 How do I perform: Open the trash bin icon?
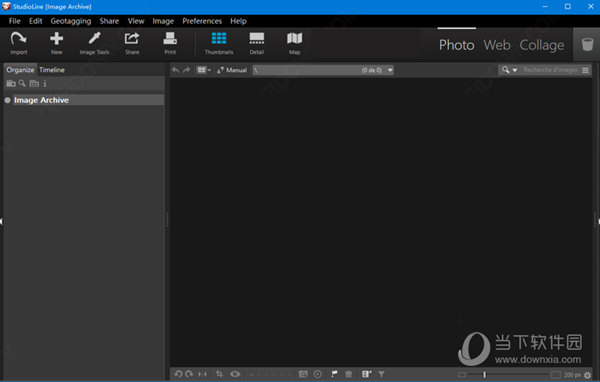pos(587,44)
